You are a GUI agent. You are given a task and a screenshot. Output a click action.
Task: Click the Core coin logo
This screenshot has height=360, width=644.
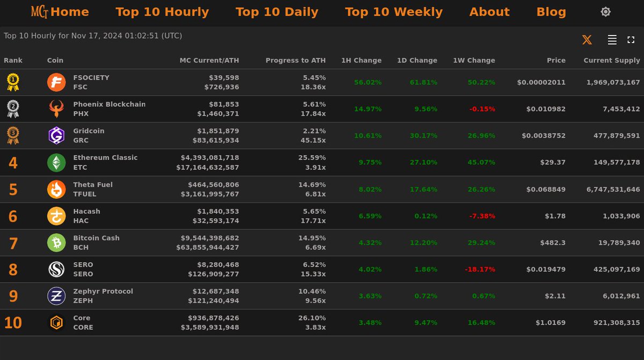coord(56,322)
